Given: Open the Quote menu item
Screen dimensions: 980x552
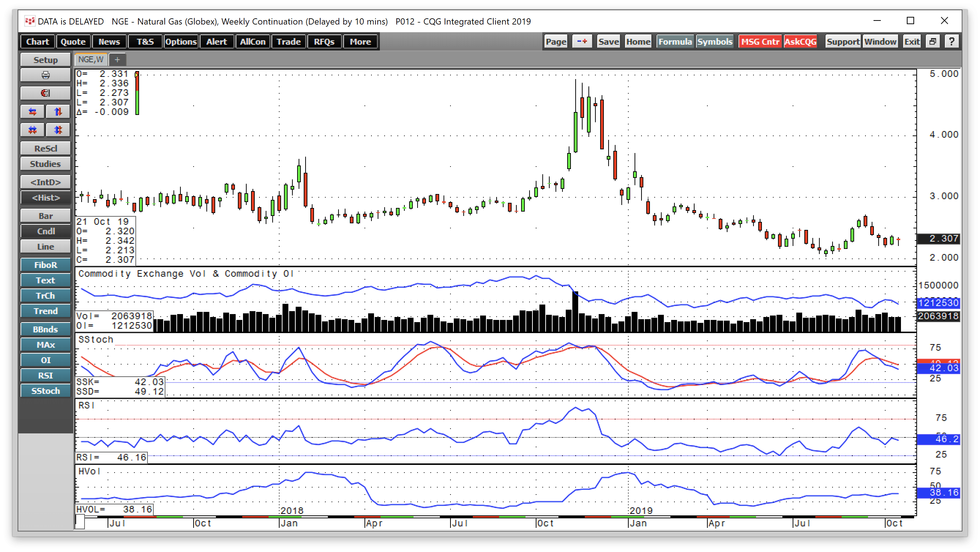Looking at the screenshot, I should pyautogui.click(x=73, y=41).
